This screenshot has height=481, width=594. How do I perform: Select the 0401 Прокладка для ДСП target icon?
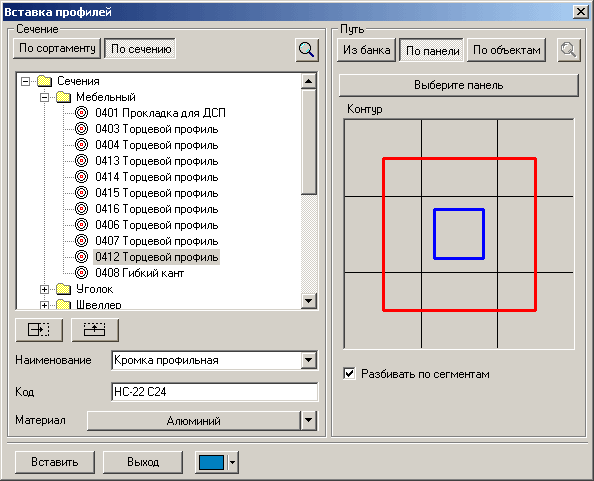tap(81, 113)
